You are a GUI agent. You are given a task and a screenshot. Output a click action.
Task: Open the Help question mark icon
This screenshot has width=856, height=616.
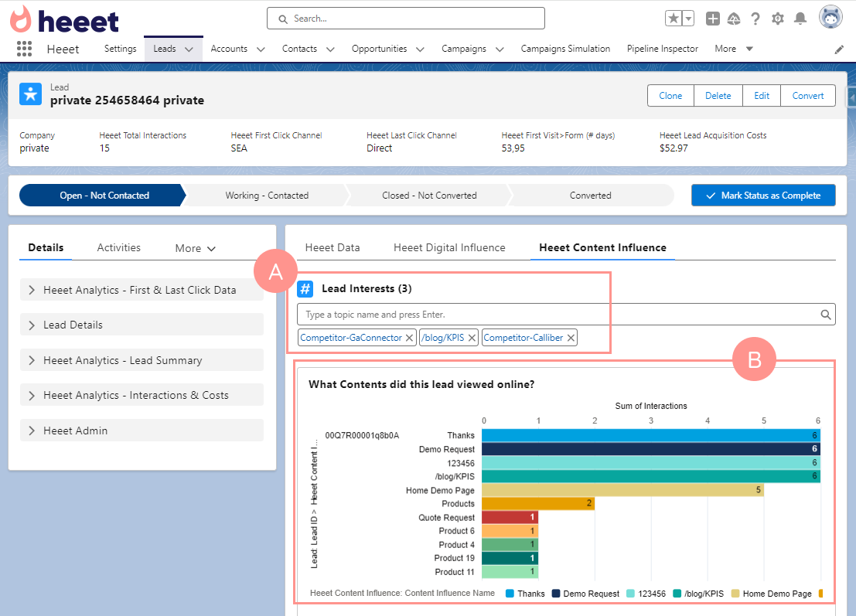(x=755, y=19)
